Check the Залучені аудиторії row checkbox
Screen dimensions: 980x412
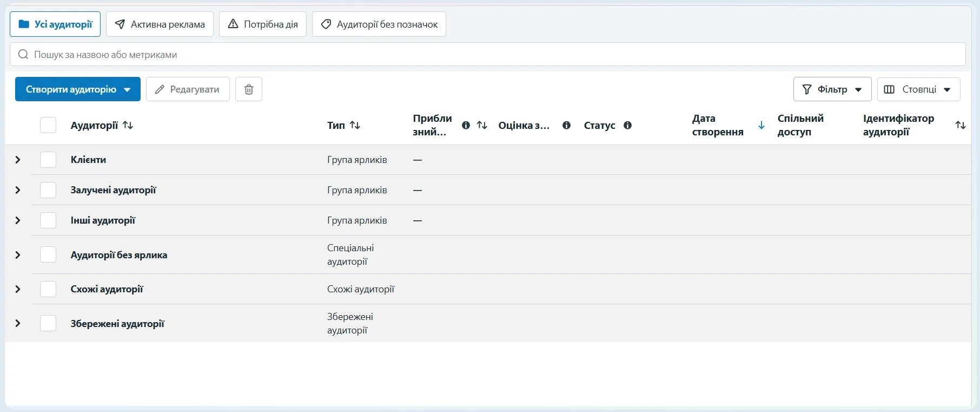(x=48, y=190)
